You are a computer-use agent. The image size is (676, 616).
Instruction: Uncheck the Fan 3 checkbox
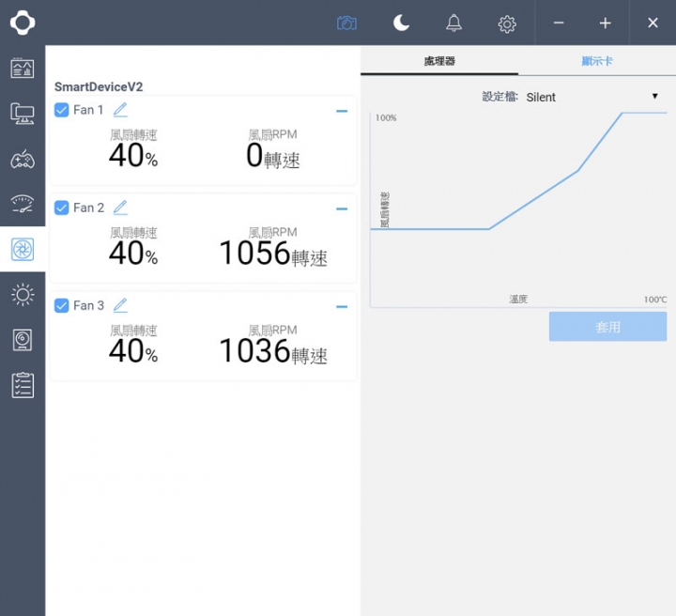(62, 305)
